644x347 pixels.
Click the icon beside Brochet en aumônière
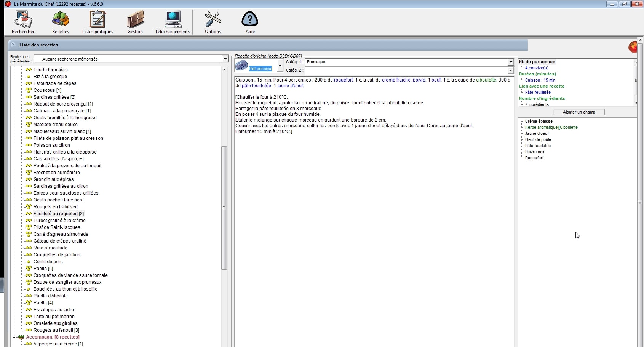[29, 173]
